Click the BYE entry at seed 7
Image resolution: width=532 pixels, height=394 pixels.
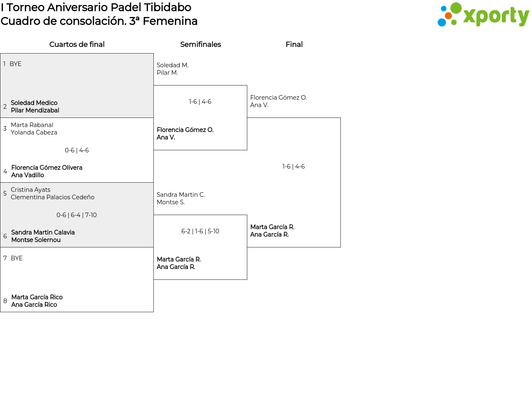pos(17,258)
